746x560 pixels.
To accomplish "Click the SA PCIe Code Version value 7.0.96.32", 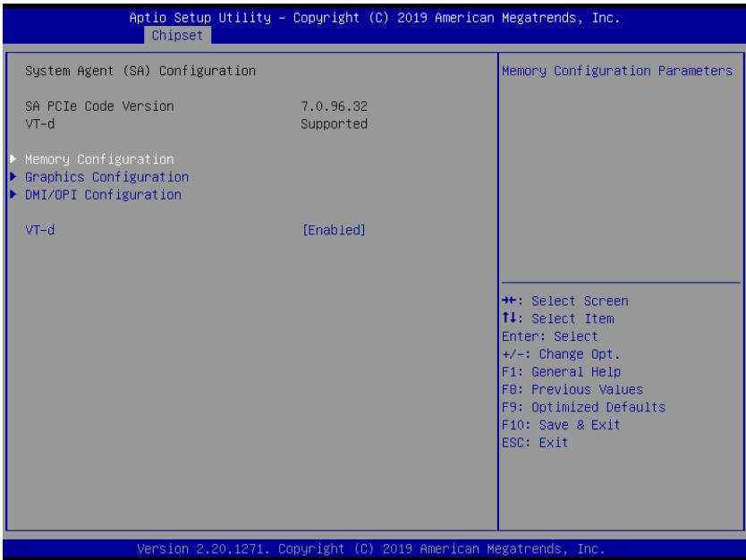I will click(x=334, y=106).
